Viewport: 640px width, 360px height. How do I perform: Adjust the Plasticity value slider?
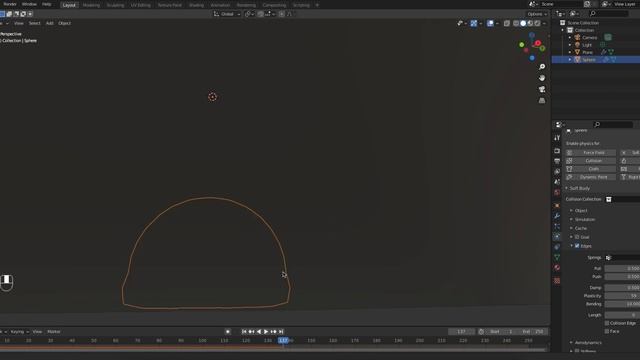tap(622, 296)
